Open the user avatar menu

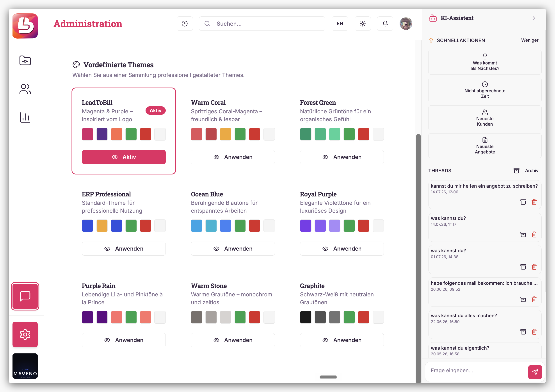tap(406, 23)
